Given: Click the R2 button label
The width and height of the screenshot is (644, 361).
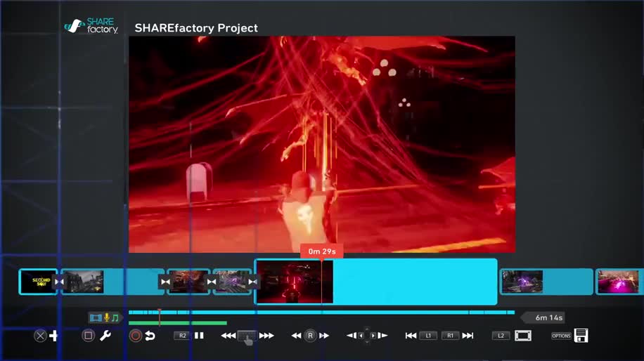Looking at the screenshot, I should 182,336.
